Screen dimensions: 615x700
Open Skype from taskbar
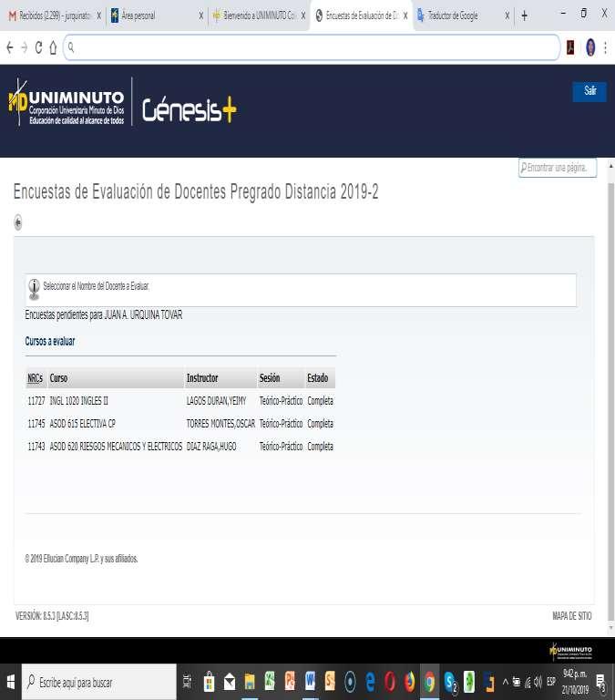tap(450, 682)
